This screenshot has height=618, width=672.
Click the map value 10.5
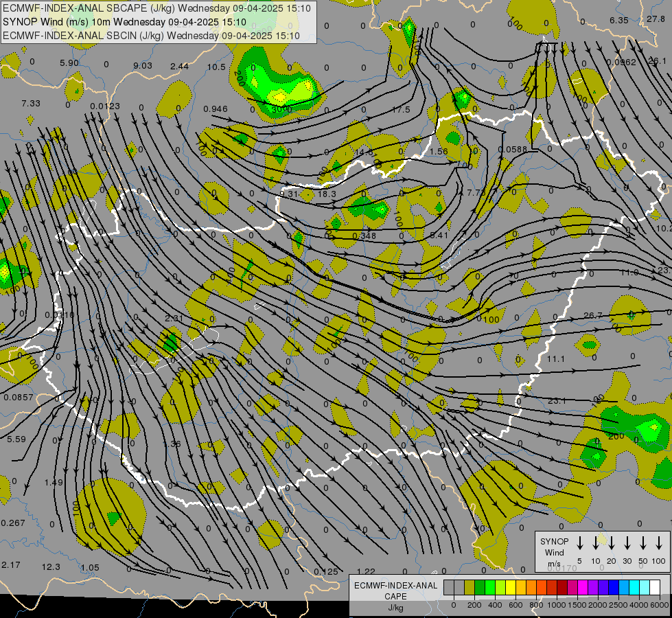tap(216, 67)
